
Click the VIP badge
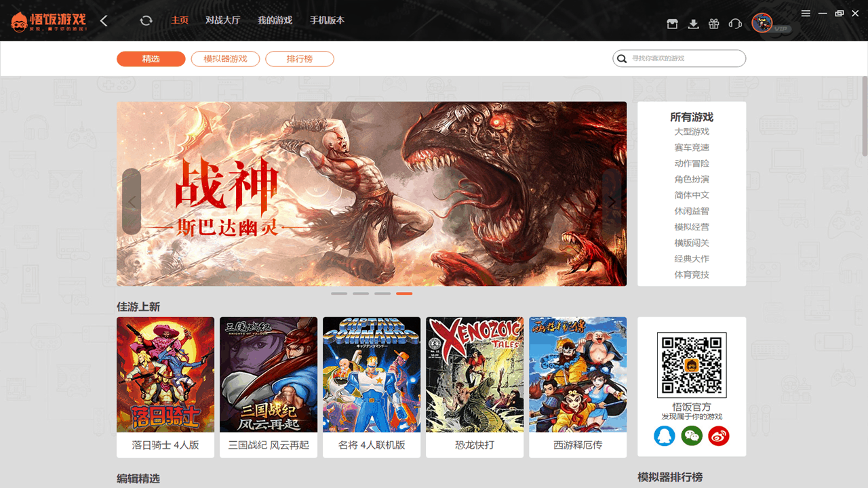tap(783, 29)
